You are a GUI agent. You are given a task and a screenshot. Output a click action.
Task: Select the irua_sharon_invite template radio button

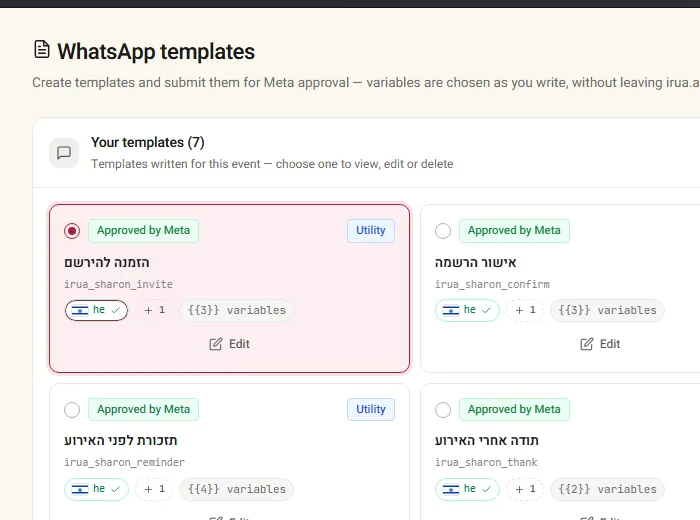[72, 231]
